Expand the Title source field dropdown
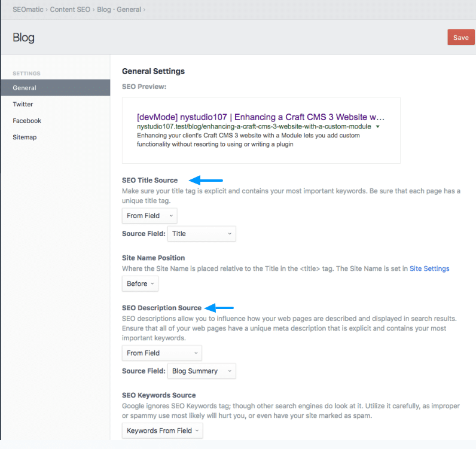The image size is (476, 449). click(x=202, y=234)
